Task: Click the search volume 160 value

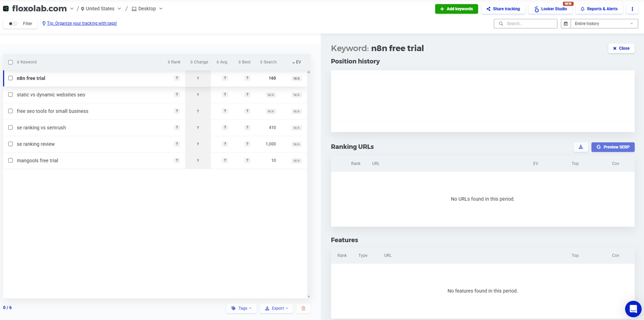Action: point(272,78)
